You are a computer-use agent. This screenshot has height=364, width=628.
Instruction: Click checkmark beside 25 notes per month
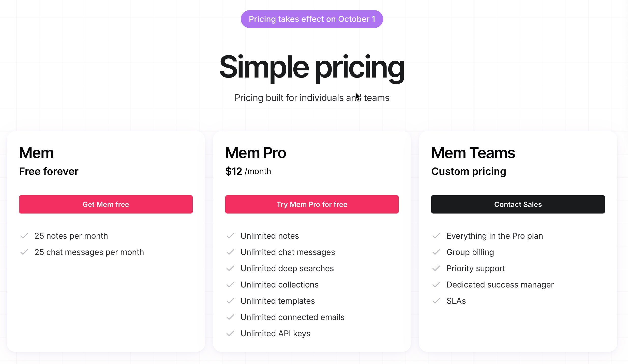click(x=24, y=236)
